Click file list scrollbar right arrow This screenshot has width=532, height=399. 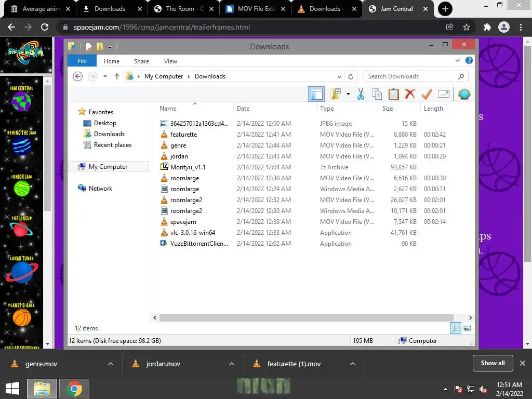coord(470,317)
